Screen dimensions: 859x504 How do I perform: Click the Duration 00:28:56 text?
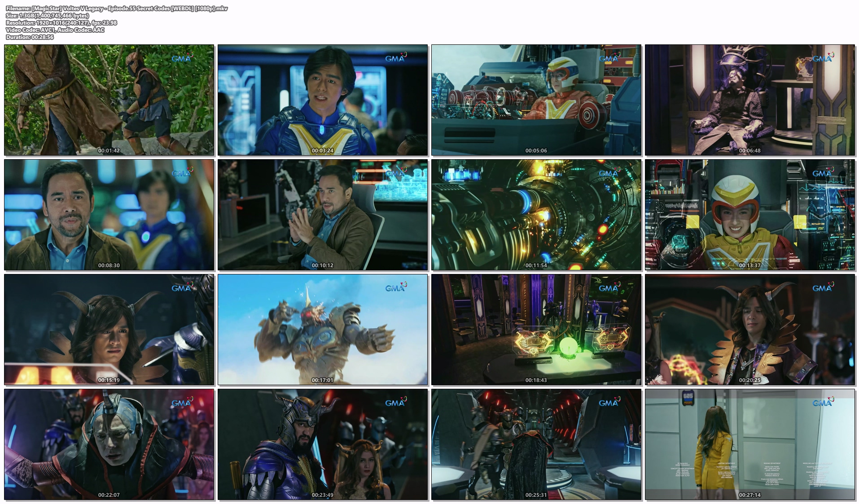point(30,37)
